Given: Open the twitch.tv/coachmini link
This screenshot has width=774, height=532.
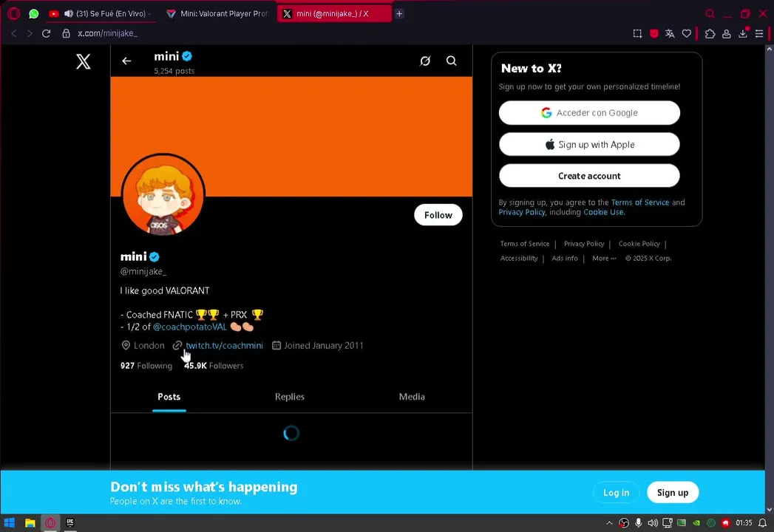Looking at the screenshot, I should tap(224, 346).
